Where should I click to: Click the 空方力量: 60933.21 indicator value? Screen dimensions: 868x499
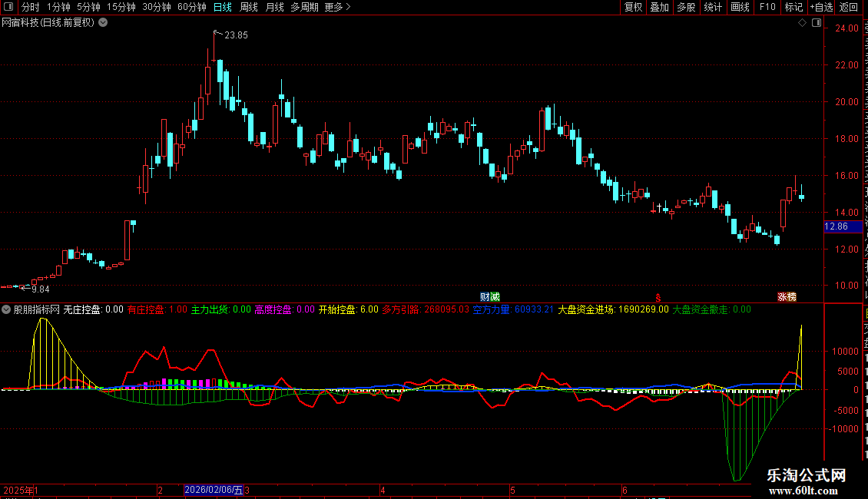pos(512,310)
